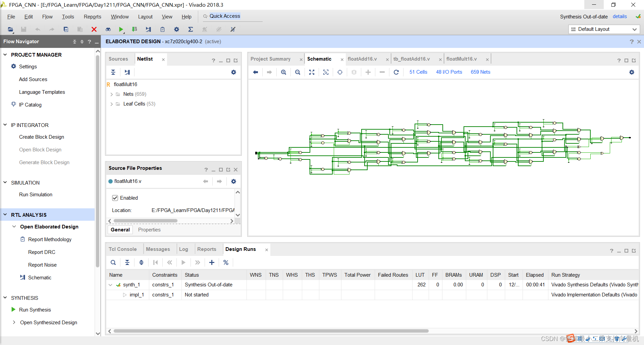644x345 pixels.
Task: Click the auto-fit selection icon in schematic
Action: click(x=326, y=72)
